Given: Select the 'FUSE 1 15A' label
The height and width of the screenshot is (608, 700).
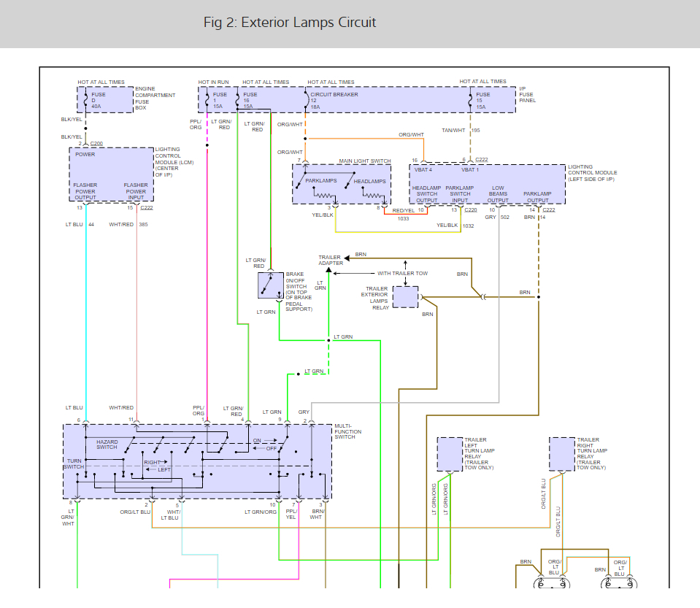Looking at the screenshot, I should [x=220, y=101].
